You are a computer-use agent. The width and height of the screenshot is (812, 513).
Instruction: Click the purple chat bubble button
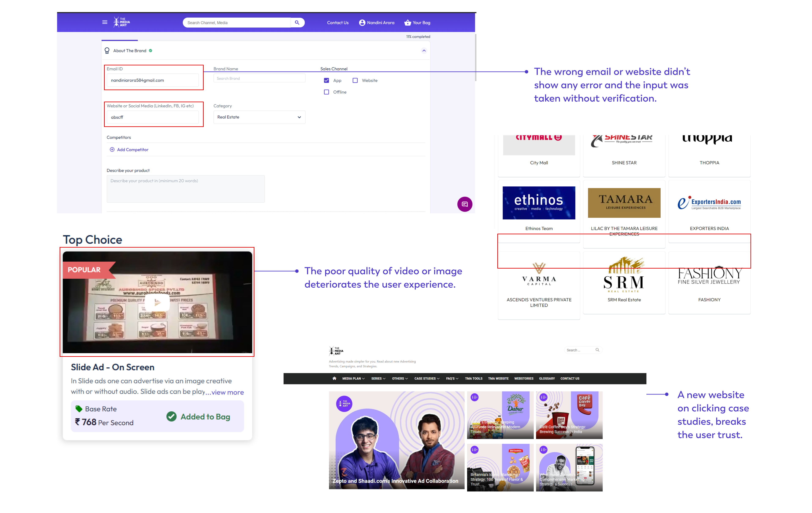point(465,204)
